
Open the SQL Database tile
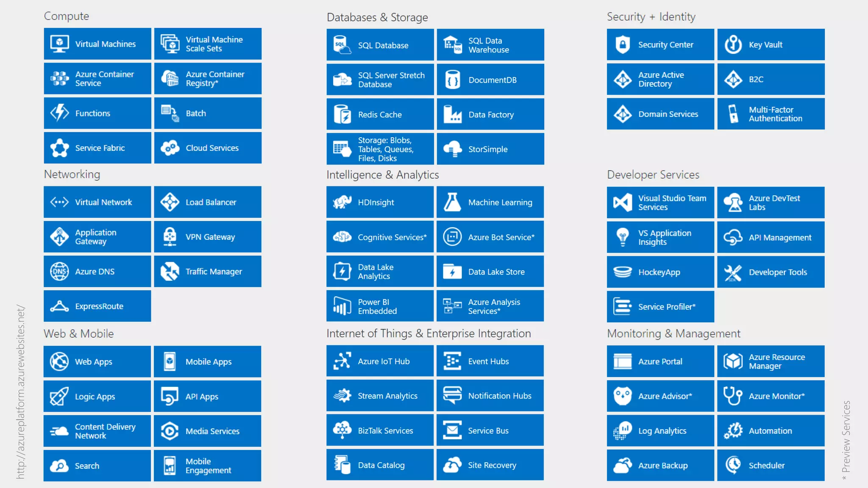click(380, 45)
